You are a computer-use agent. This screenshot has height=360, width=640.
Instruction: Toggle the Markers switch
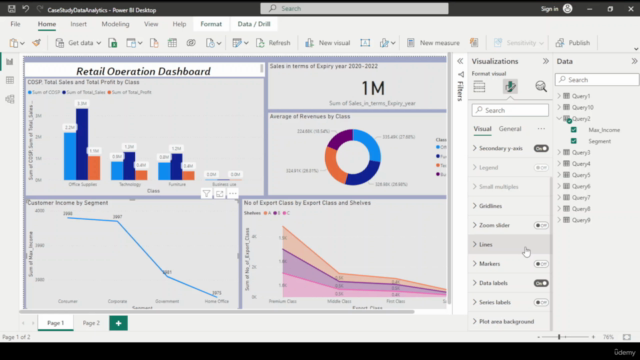tap(541, 264)
